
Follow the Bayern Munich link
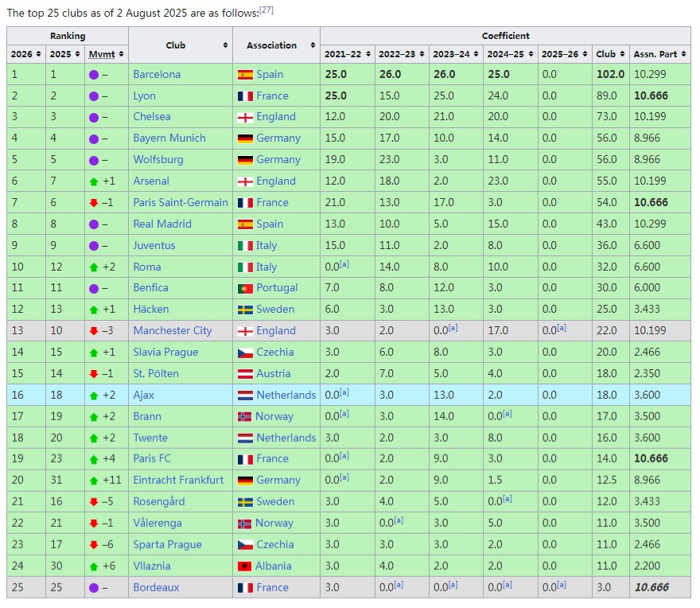click(x=169, y=138)
